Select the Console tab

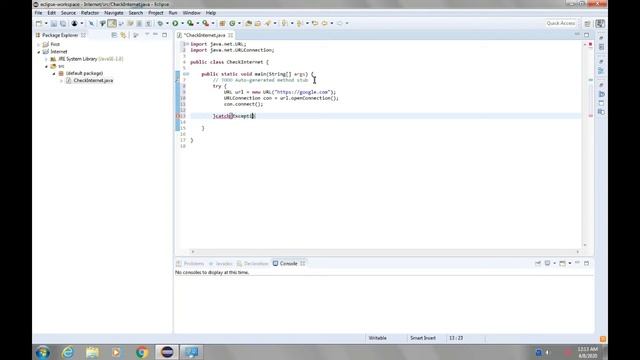click(x=289, y=264)
